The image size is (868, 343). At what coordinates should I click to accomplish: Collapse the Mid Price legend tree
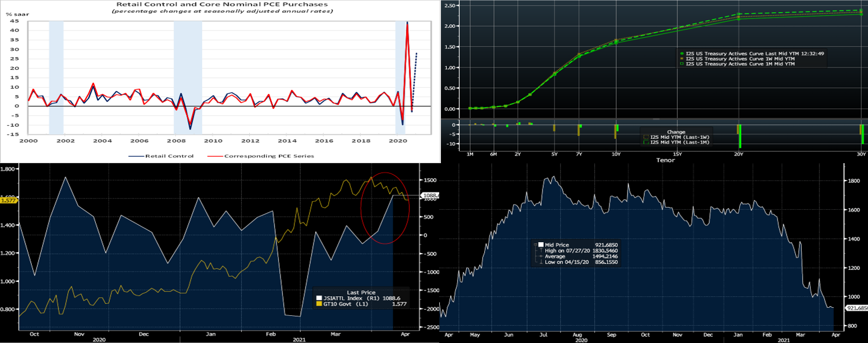535,244
